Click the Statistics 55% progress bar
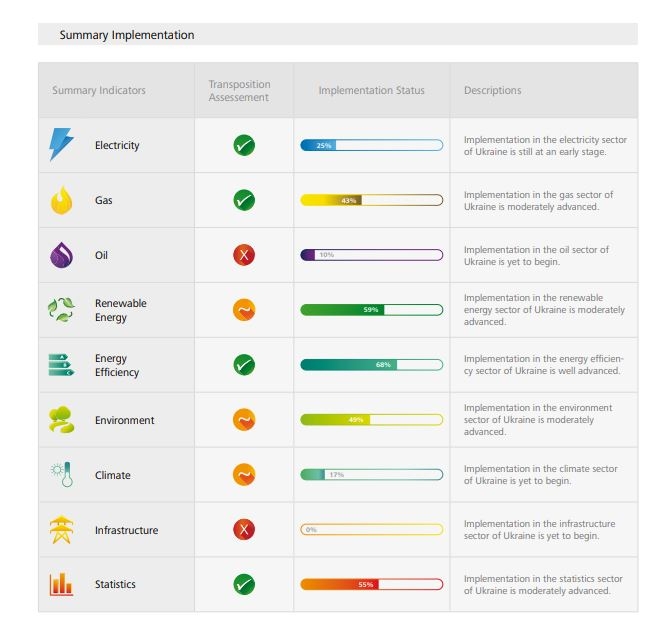This screenshot has height=622, width=656. click(x=371, y=584)
